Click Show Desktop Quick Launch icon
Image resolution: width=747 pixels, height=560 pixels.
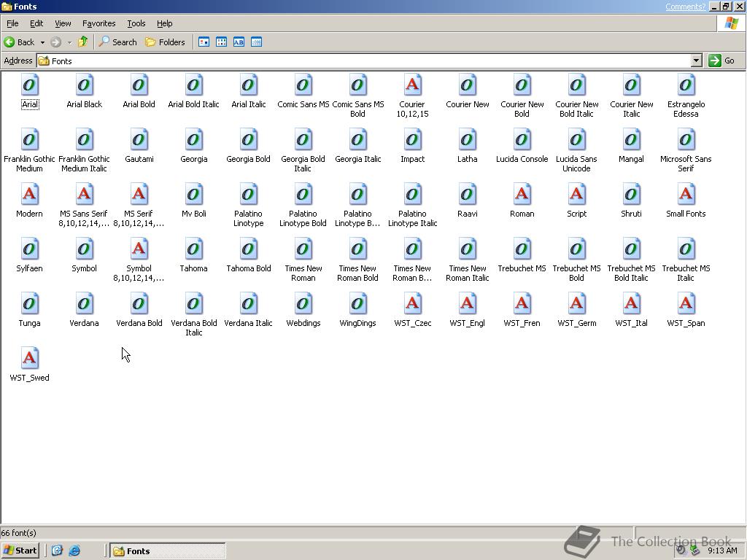pos(57,551)
